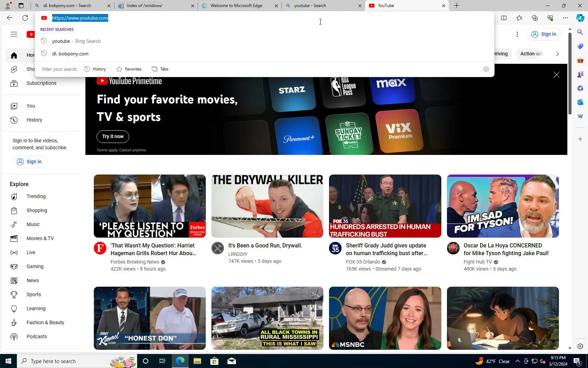This screenshot has width=588, height=368.
Task: Reload the page with Refresh icon
Action: click(25, 18)
